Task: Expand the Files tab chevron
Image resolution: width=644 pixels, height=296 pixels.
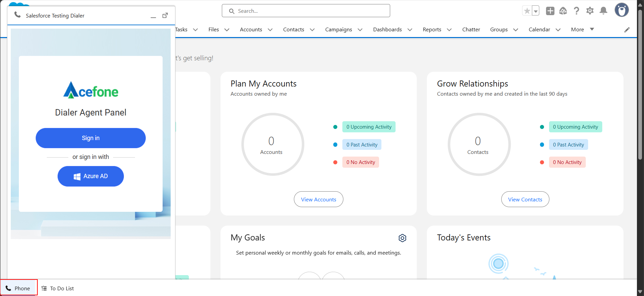Action: point(227,30)
